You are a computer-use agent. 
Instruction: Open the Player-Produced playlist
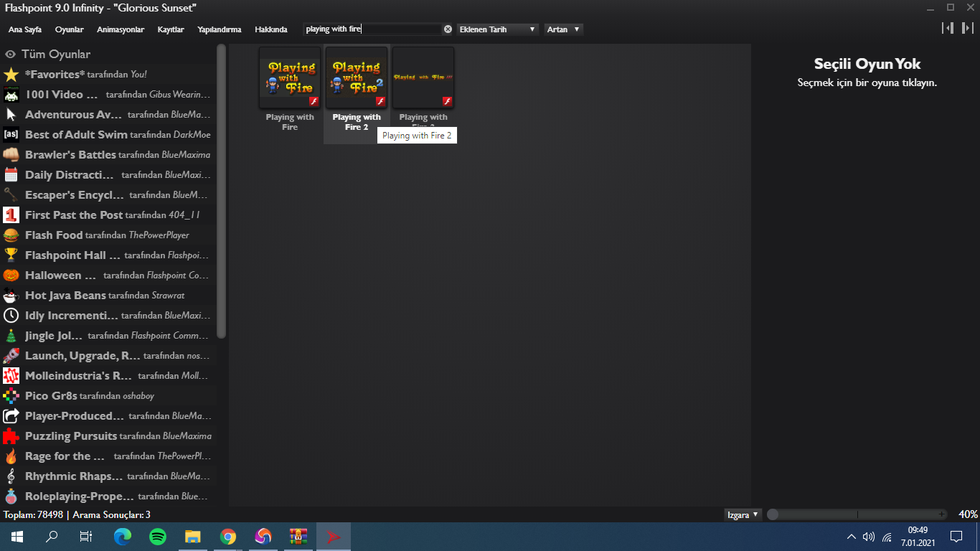108,416
